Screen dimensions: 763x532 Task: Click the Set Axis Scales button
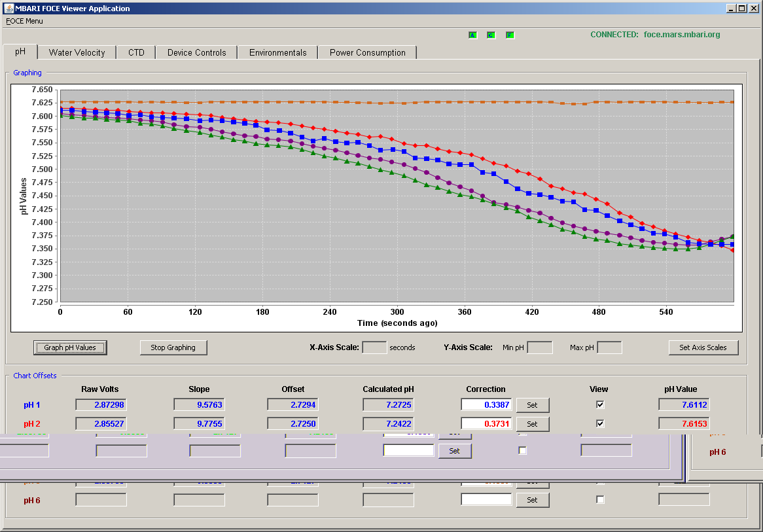tap(703, 347)
